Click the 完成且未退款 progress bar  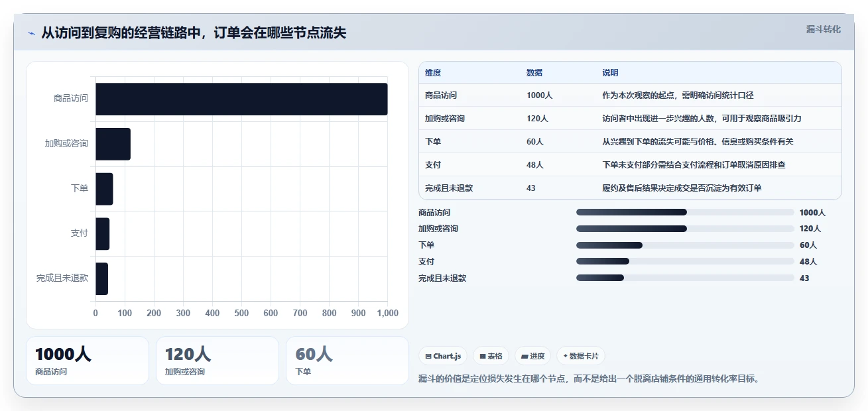(685, 278)
